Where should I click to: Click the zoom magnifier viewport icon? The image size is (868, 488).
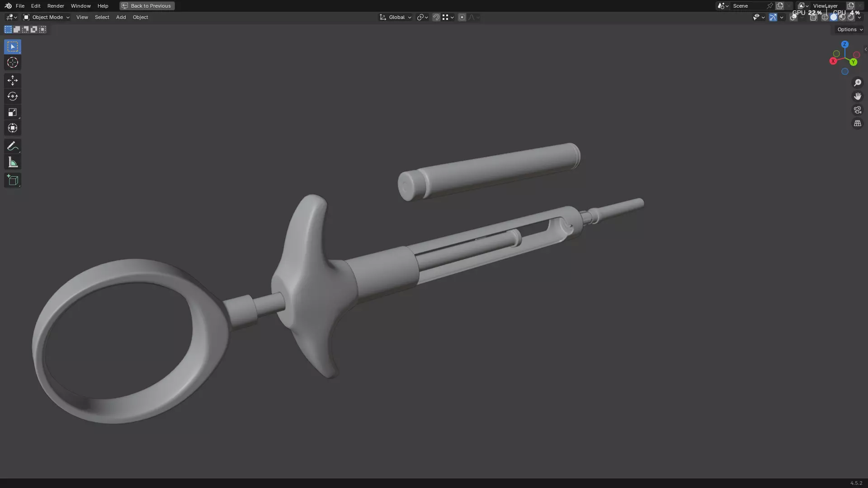[x=858, y=82]
